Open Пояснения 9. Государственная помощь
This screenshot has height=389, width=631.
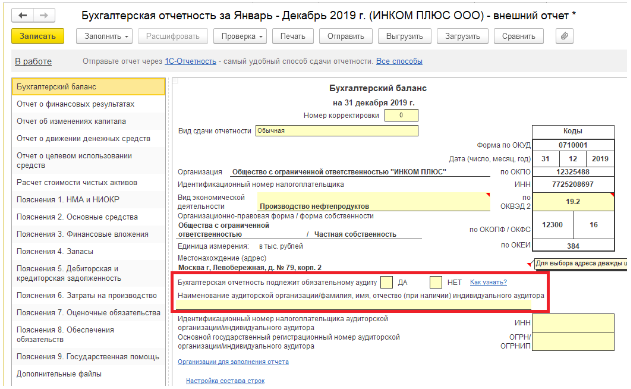[x=89, y=356]
